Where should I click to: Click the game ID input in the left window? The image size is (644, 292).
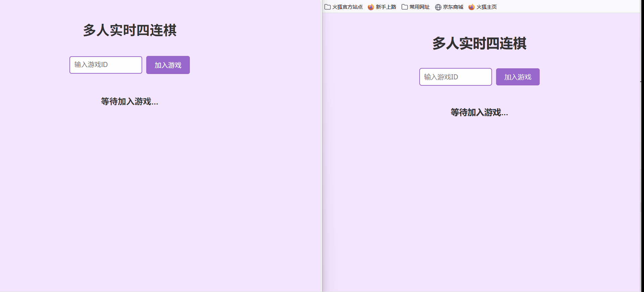coord(106,65)
